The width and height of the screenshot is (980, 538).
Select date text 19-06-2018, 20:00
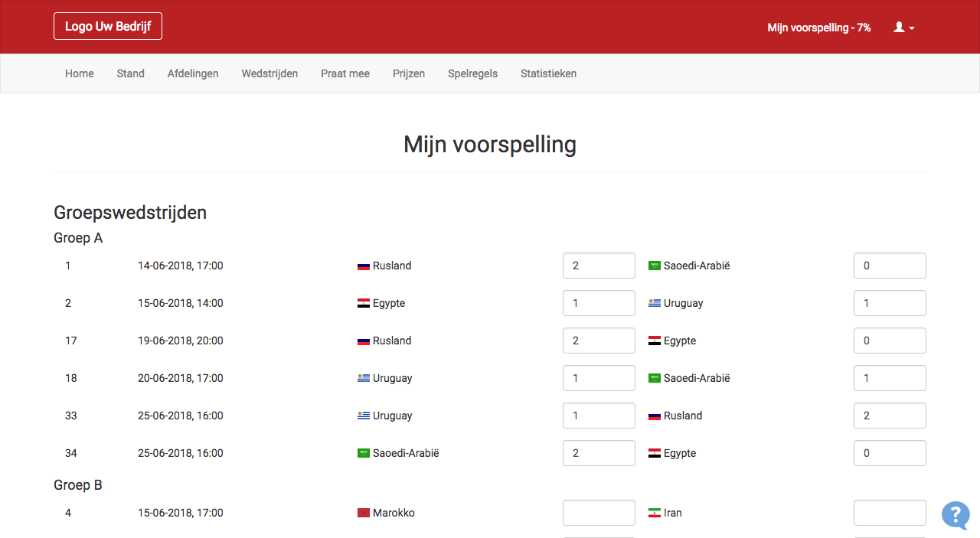pos(181,341)
